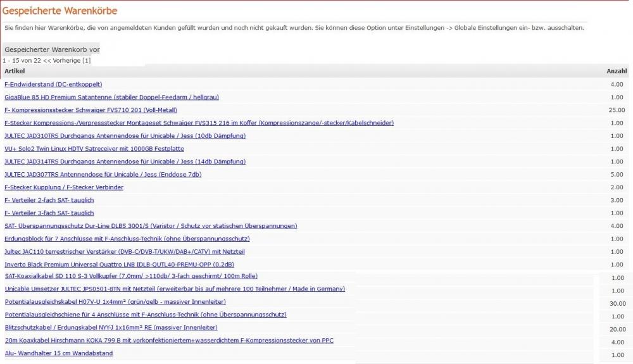Click JULTEC JAD307TRS Enddose 7db link
Screen dimensions: 633x364
[x=103, y=174]
